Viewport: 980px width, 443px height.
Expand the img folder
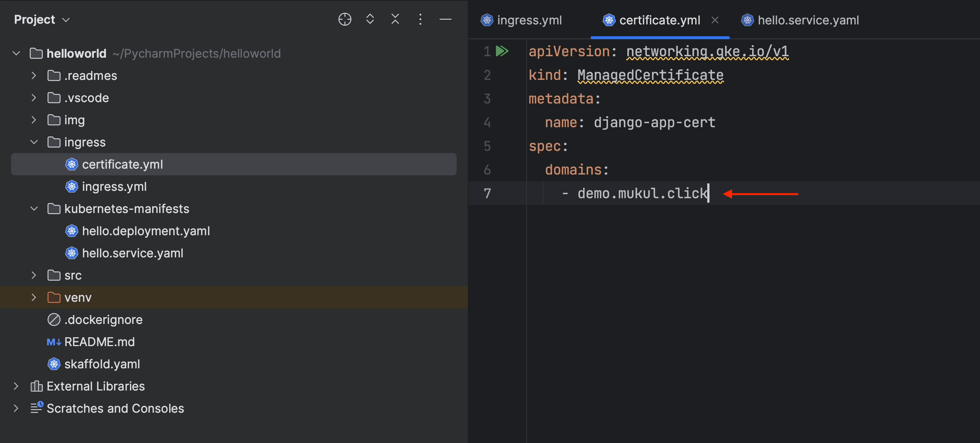tap(34, 120)
